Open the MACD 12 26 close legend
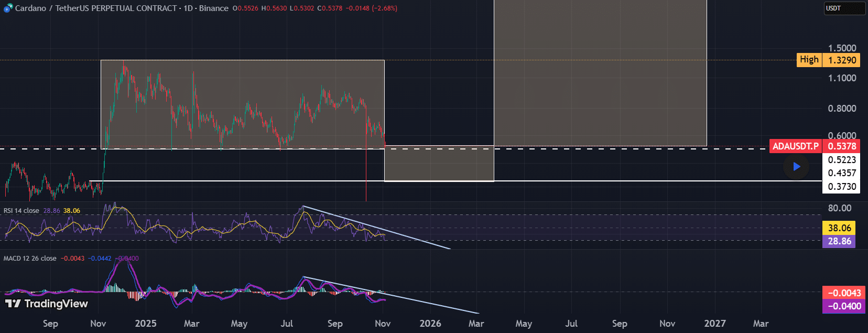This screenshot has height=333, width=868. (x=30, y=259)
